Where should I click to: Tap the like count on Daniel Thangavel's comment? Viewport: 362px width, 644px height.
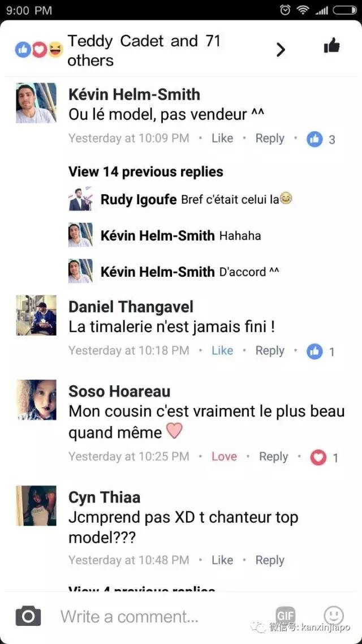(x=321, y=351)
